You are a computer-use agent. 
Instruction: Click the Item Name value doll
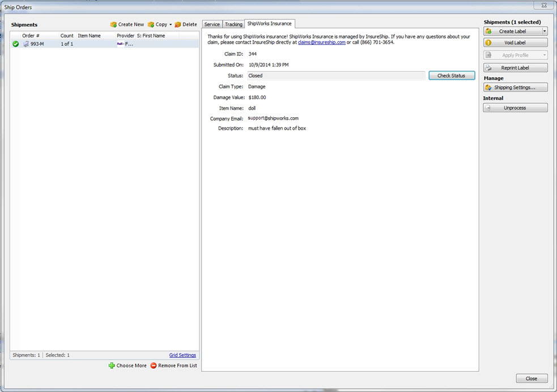[252, 108]
